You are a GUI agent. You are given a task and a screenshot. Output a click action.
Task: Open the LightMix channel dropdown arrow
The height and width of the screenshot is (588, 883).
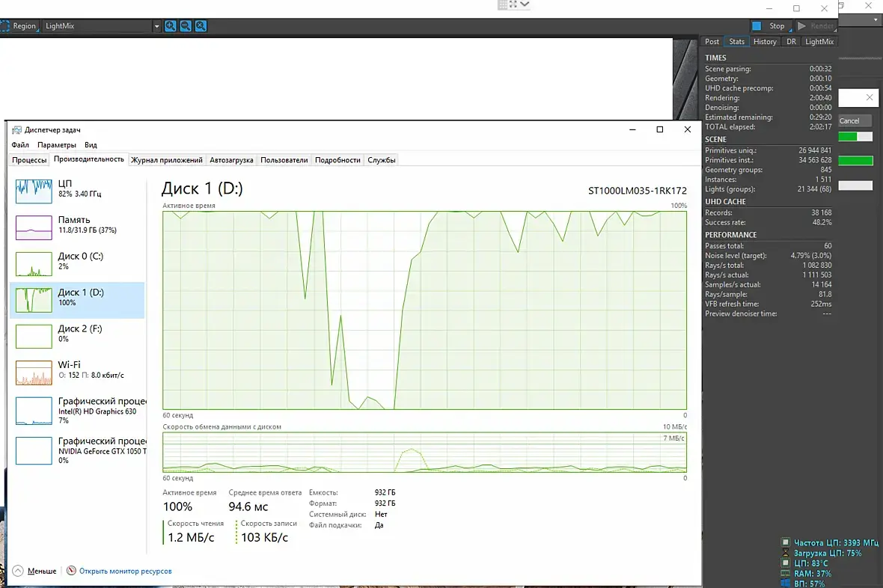click(156, 26)
